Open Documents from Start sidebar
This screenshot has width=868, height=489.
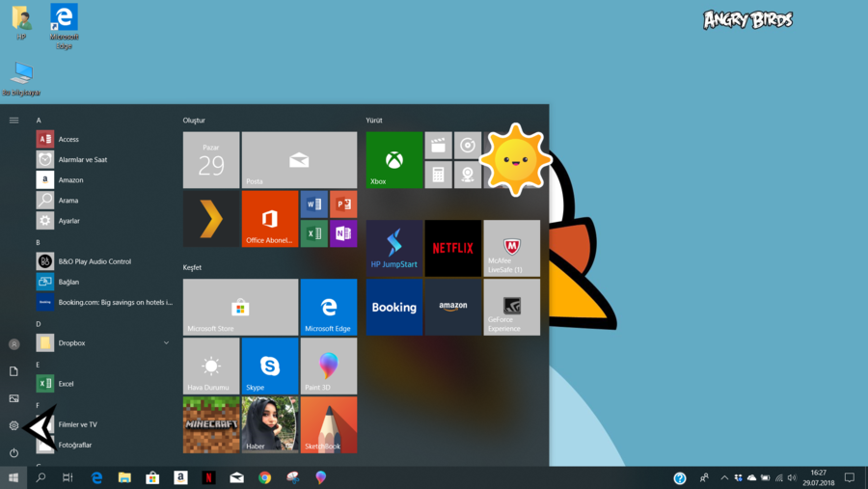14,371
